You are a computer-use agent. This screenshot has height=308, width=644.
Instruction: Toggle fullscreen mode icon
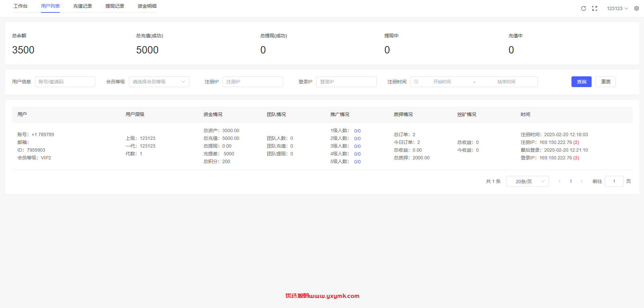click(x=595, y=8)
